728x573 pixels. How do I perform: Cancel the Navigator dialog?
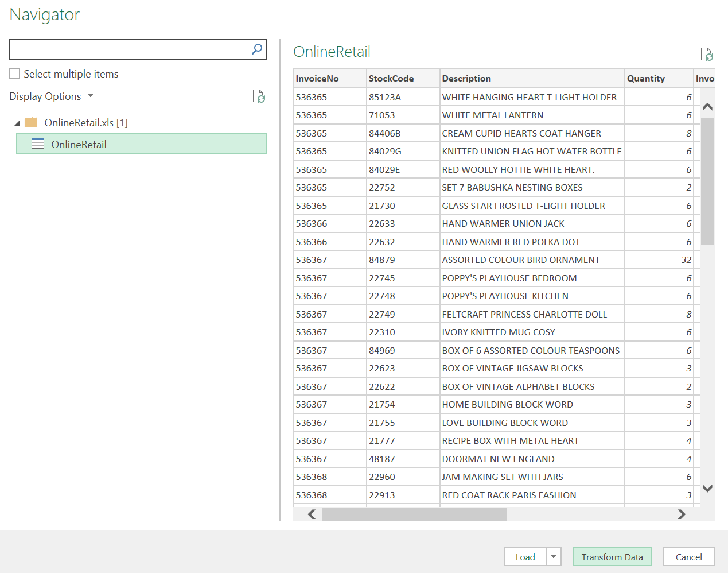click(688, 557)
